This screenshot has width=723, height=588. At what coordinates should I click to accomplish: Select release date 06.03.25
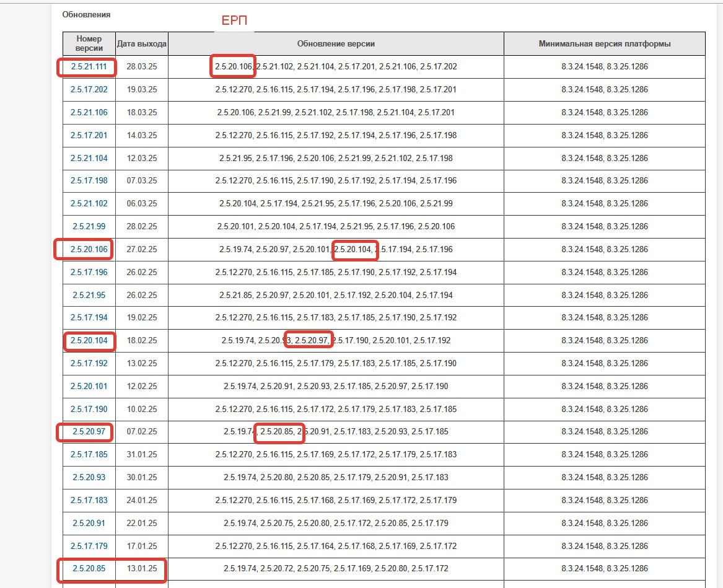141,204
